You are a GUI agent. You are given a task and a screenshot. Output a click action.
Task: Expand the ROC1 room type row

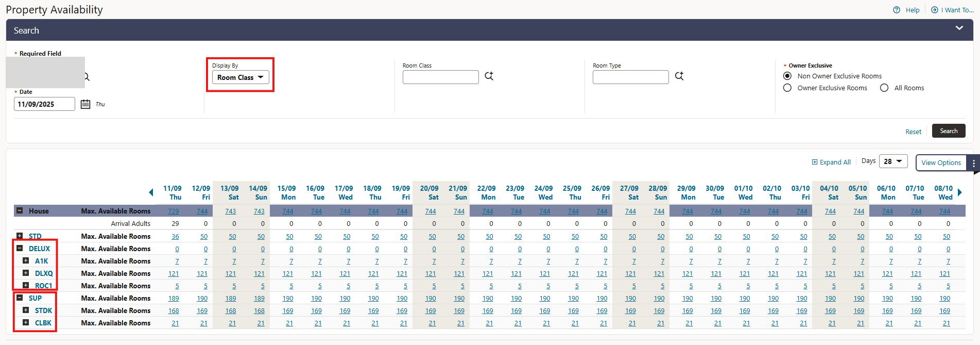point(26,285)
